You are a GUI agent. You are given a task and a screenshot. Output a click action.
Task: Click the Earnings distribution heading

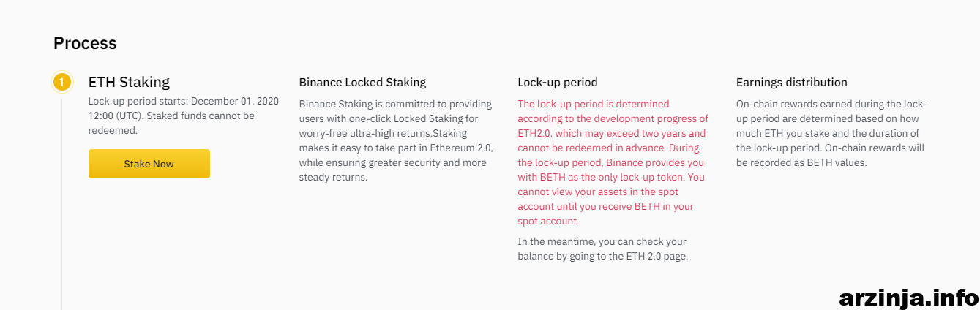click(x=792, y=83)
